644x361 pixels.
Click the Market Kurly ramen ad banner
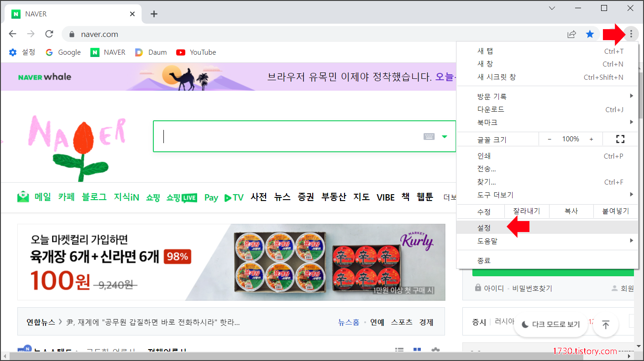[231, 262]
